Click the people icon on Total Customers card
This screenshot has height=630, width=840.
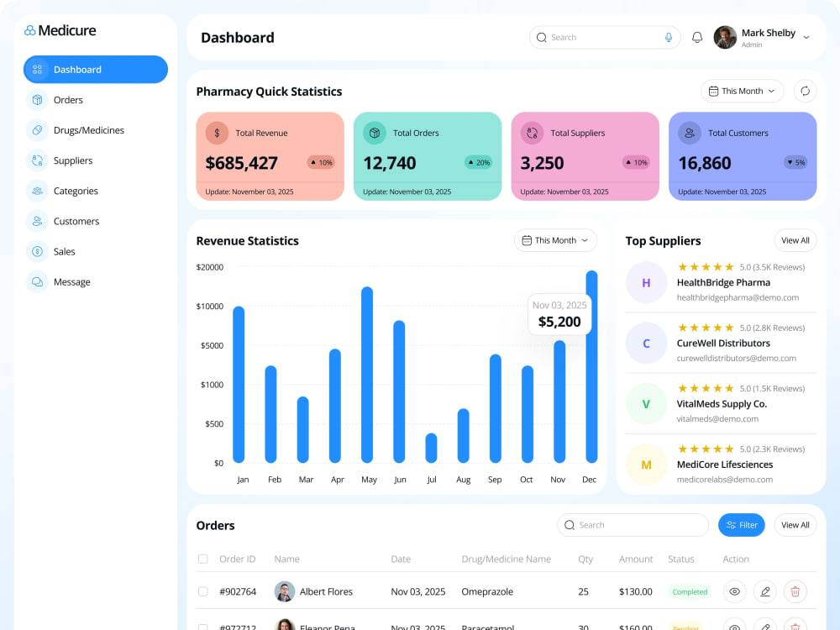(x=690, y=133)
